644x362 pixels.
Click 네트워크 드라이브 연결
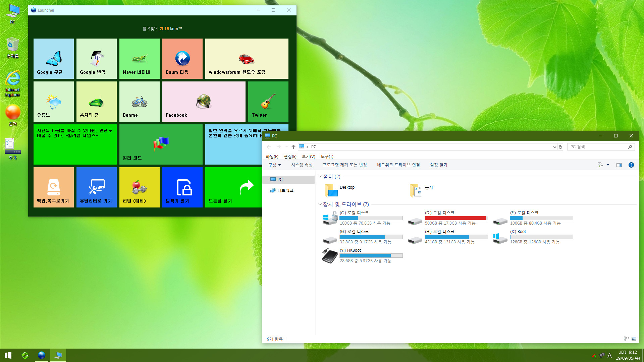coord(398,165)
